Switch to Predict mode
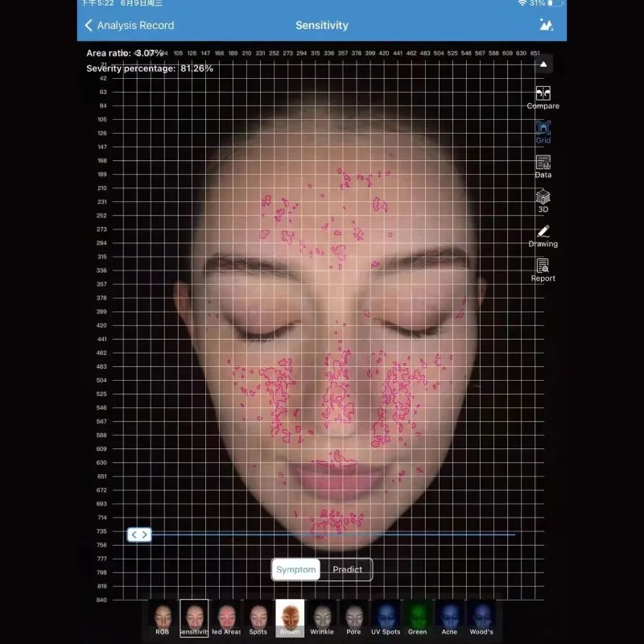This screenshot has width=644, height=644. coord(348,569)
